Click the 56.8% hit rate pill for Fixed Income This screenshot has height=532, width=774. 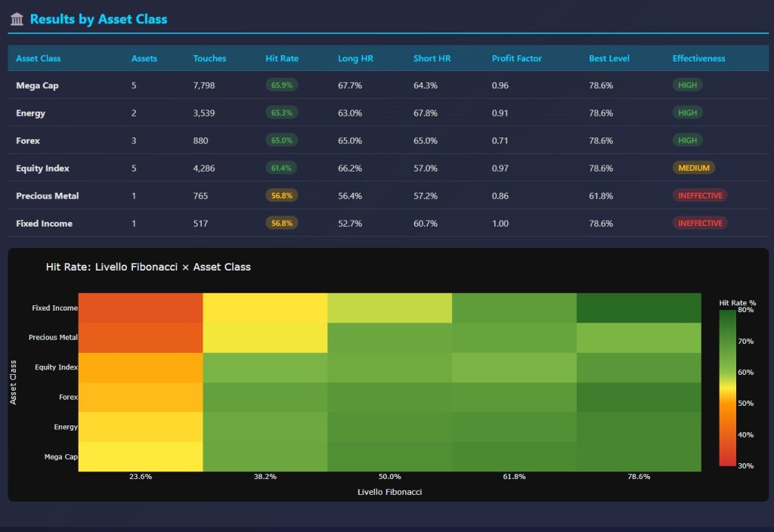coord(281,223)
